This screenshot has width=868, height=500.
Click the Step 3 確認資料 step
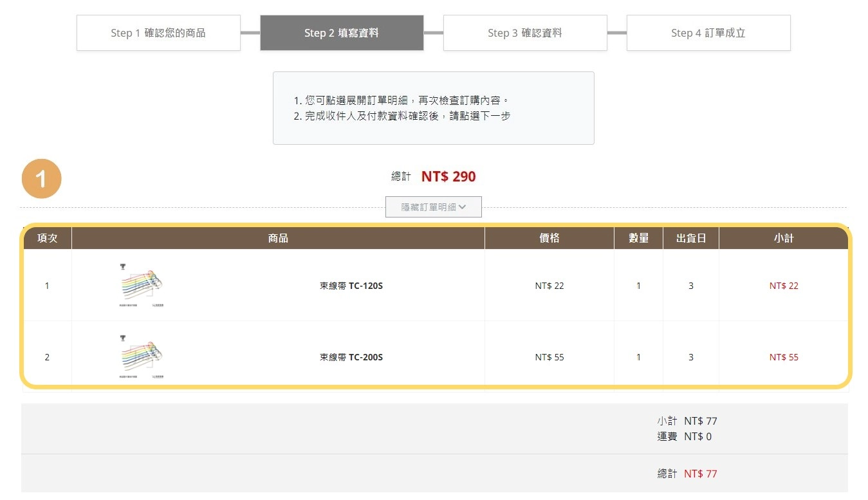[525, 33]
